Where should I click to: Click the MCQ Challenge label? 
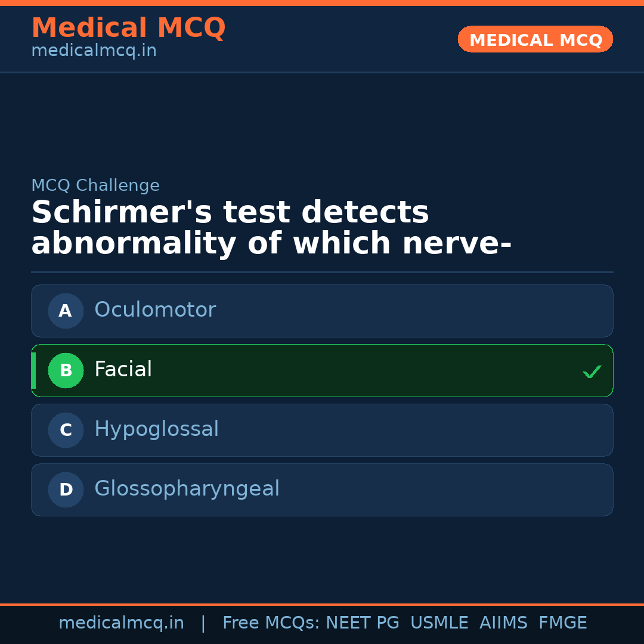pyautogui.click(x=95, y=185)
